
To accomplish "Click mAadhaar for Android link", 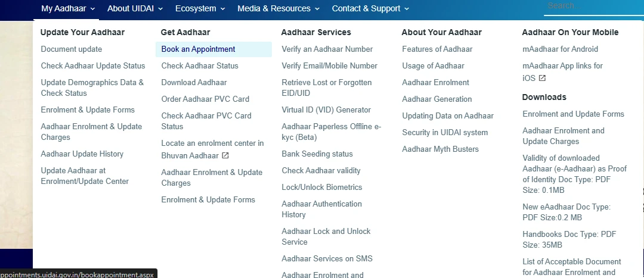I will tap(560, 49).
